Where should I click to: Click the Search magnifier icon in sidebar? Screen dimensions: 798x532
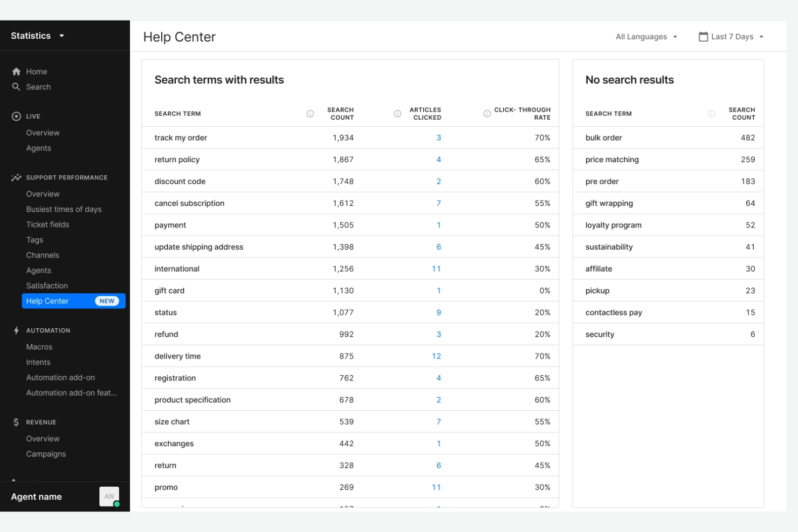click(x=16, y=87)
